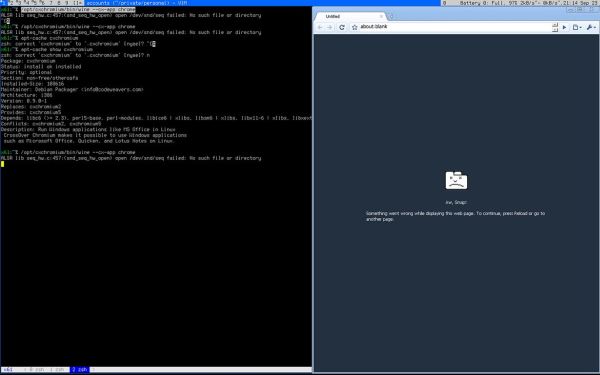Click 'Status: install ok installed' line
This screenshot has height=375, width=600.
tap(41, 67)
